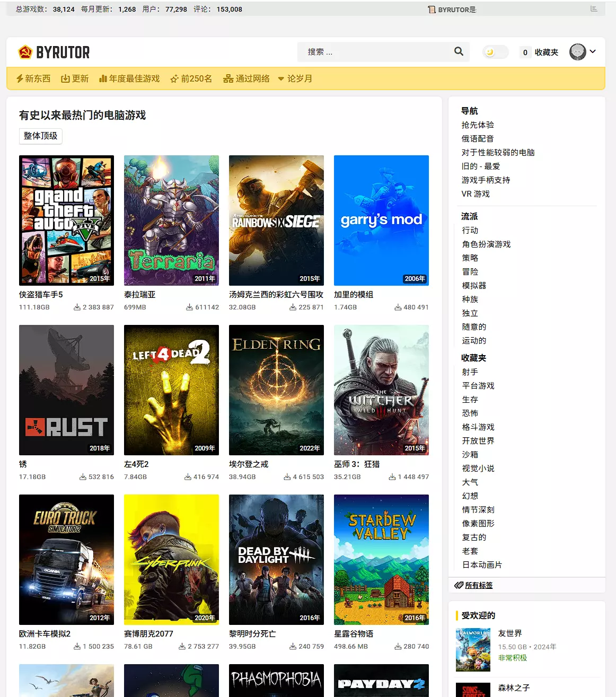Image resolution: width=616 pixels, height=697 pixels.
Task: Select the 整体顶级 filter tab
Action: [x=40, y=136]
